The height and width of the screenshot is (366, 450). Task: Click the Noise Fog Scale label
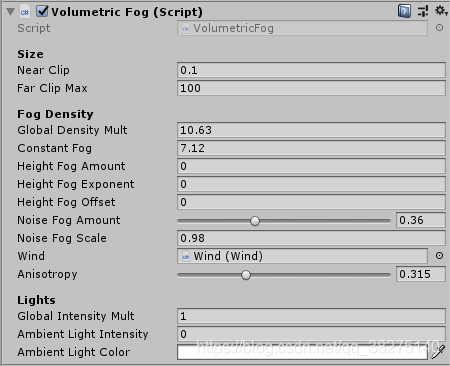pos(62,238)
